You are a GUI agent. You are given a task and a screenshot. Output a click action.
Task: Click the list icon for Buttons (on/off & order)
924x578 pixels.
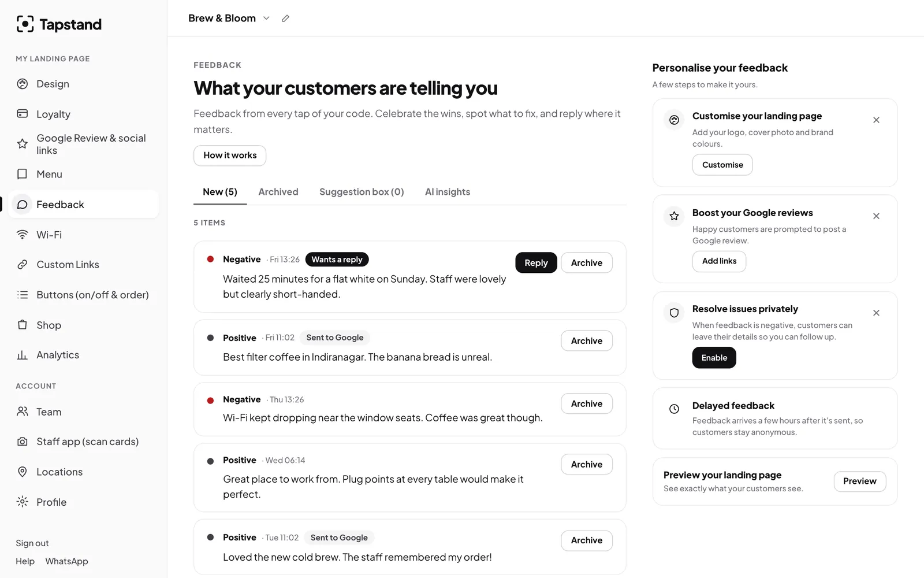(23, 295)
